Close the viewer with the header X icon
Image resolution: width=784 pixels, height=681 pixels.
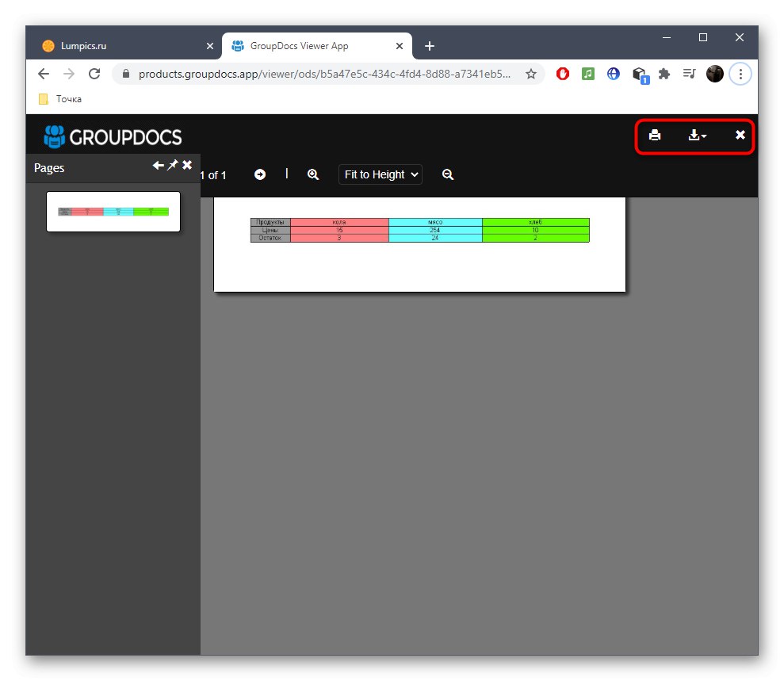coord(740,135)
